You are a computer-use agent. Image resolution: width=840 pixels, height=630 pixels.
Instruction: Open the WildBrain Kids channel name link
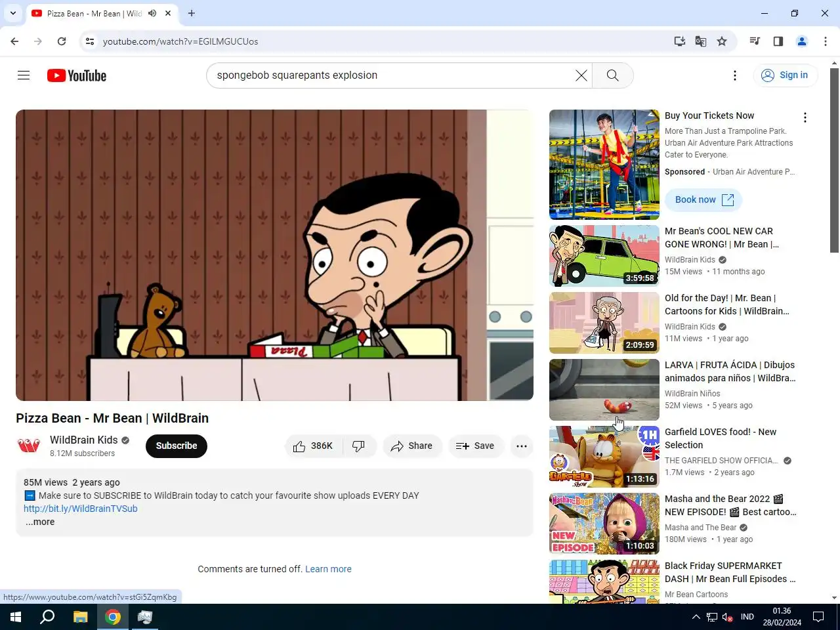click(84, 440)
